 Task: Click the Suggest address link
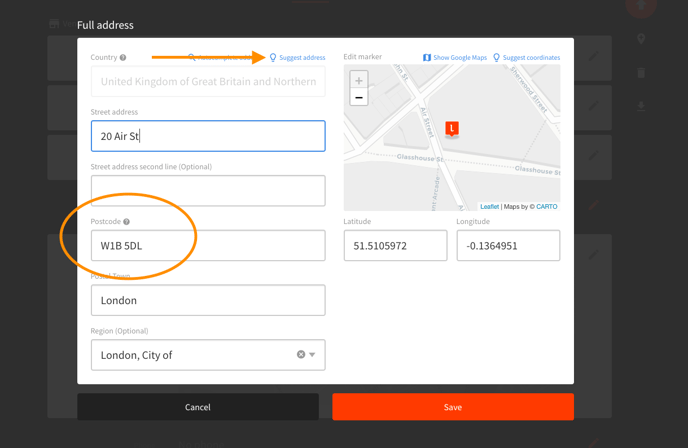(x=297, y=57)
